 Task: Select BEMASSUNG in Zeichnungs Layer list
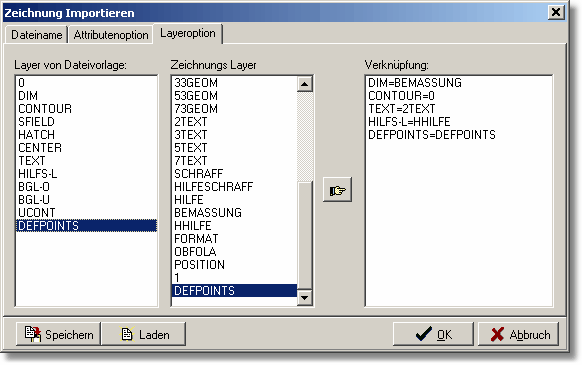coord(234,213)
